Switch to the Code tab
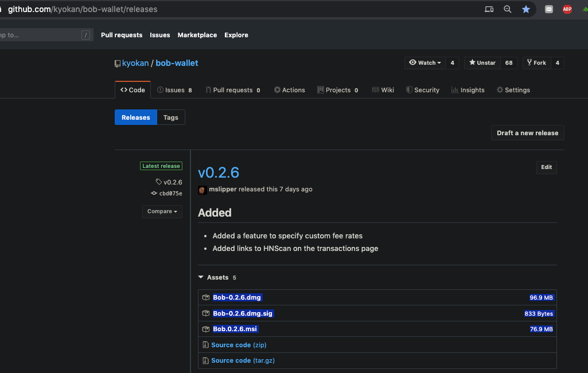The image size is (588, 373). (133, 90)
